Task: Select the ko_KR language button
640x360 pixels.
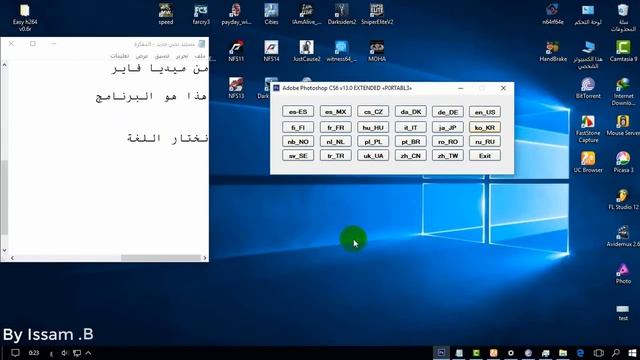Action: point(485,127)
